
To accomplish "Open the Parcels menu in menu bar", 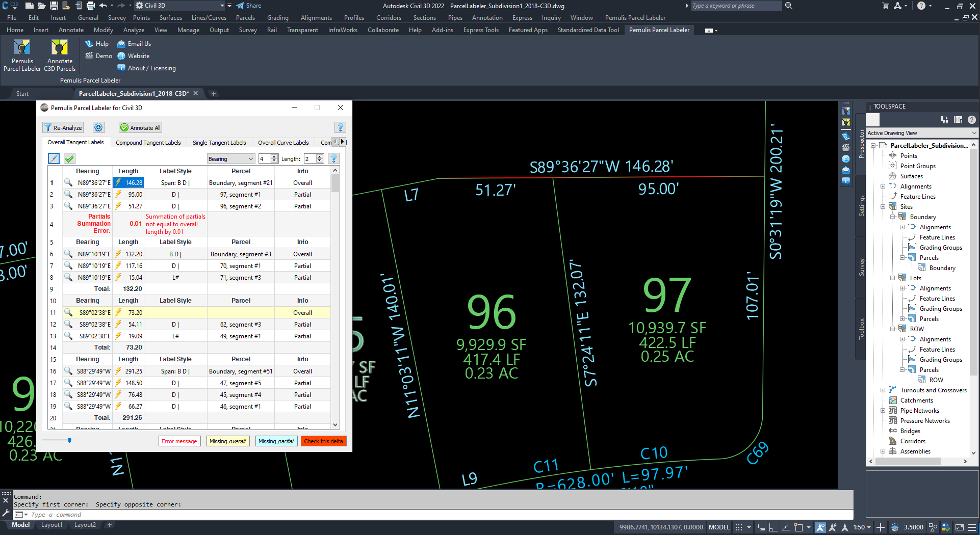I will 245,18.
